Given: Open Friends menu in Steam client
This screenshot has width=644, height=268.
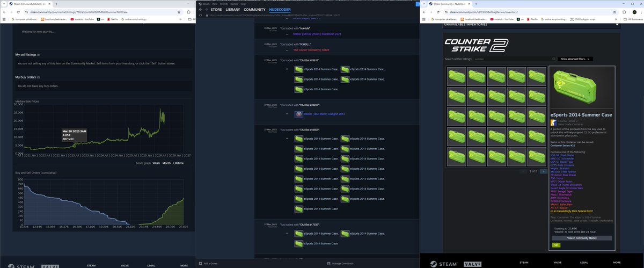Looking at the screenshot, I should coord(224,4).
